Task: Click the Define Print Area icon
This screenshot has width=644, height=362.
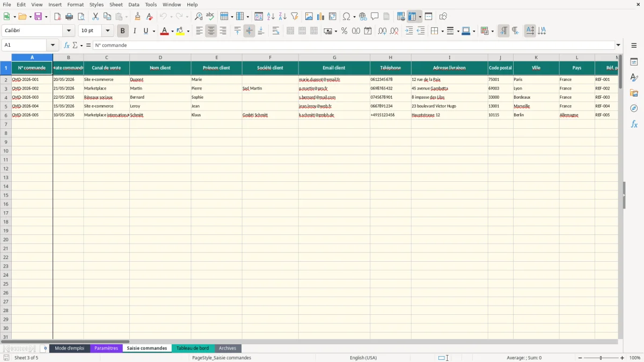Action: 401,17
